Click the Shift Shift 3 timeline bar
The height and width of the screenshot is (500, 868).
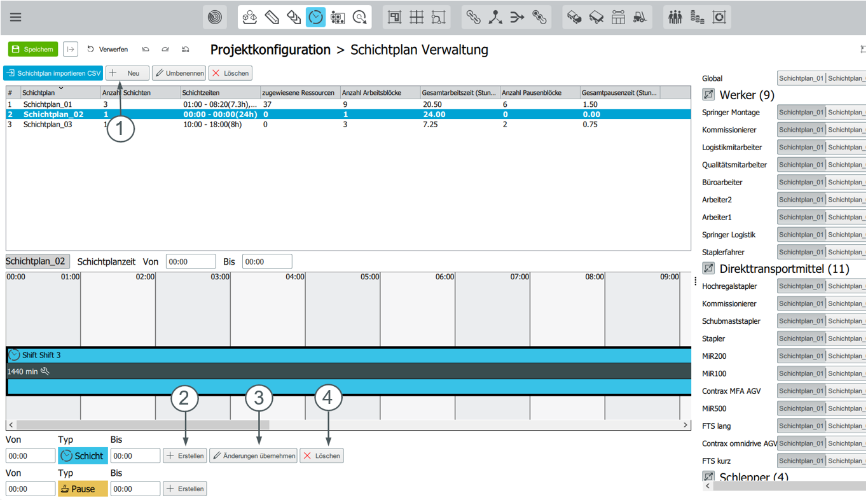[x=348, y=355]
